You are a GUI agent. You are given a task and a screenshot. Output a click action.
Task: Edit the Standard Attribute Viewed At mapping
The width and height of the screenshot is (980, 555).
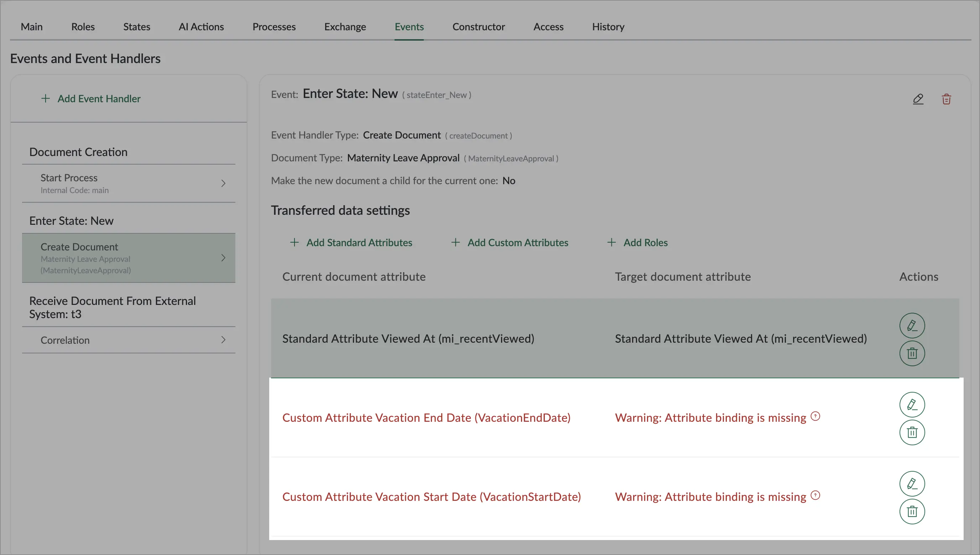click(x=912, y=326)
